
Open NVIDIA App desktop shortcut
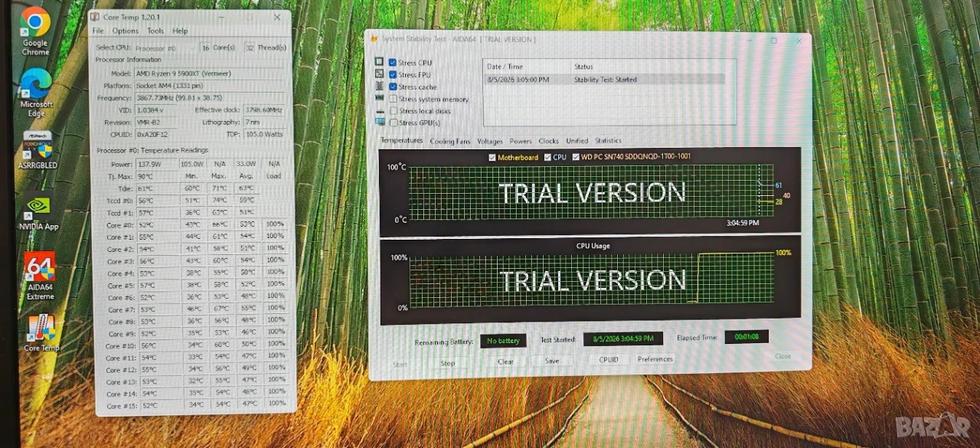point(38,212)
